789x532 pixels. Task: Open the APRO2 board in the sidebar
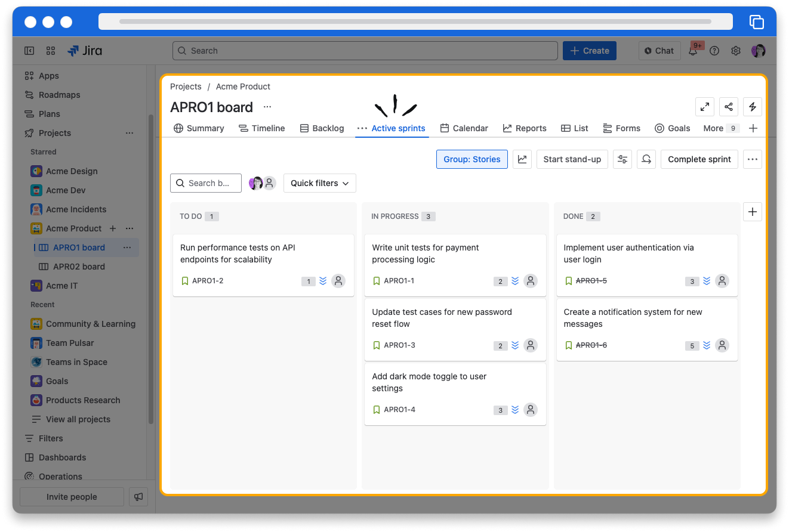coord(79,267)
